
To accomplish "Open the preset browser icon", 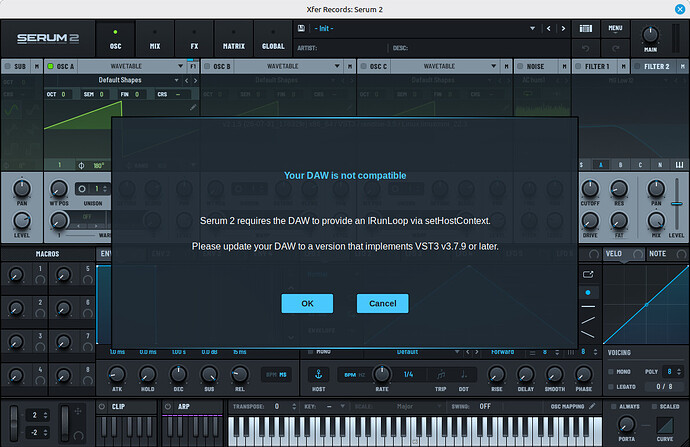I will tap(586, 28).
